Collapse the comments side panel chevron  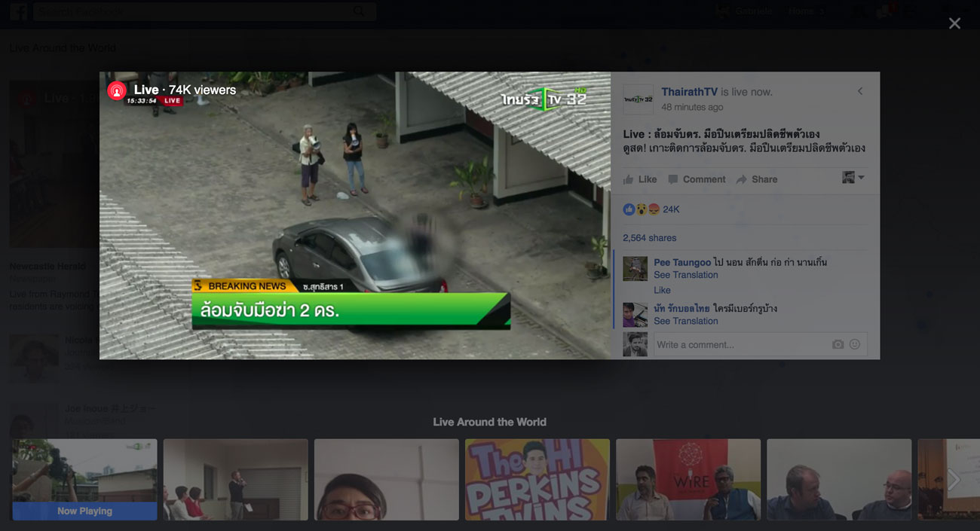coord(860,91)
